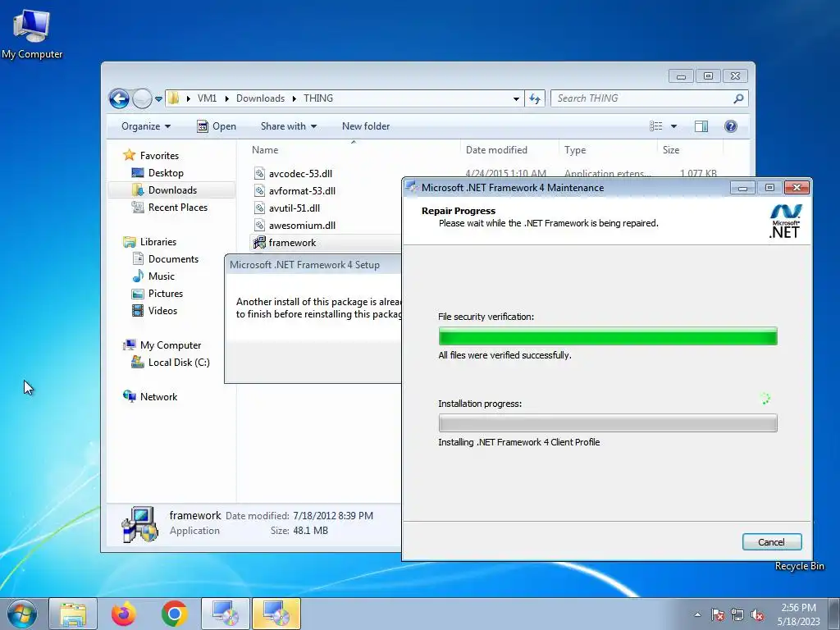
Task: Open the recent pages dropdown arrow
Action: tap(158, 99)
